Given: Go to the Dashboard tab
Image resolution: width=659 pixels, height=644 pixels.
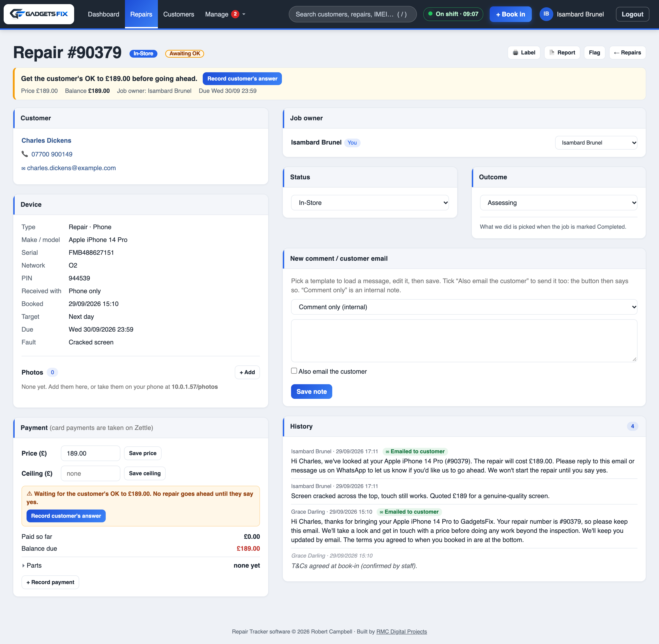Looking at the screenshot, I should coord(104,14).
